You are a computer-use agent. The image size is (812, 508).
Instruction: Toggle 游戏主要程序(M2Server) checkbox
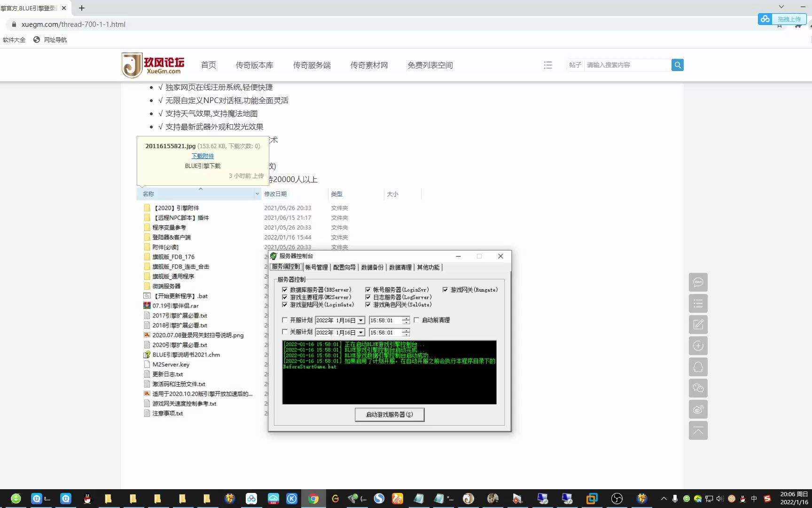pyautogui.click(x=285, y=297)
